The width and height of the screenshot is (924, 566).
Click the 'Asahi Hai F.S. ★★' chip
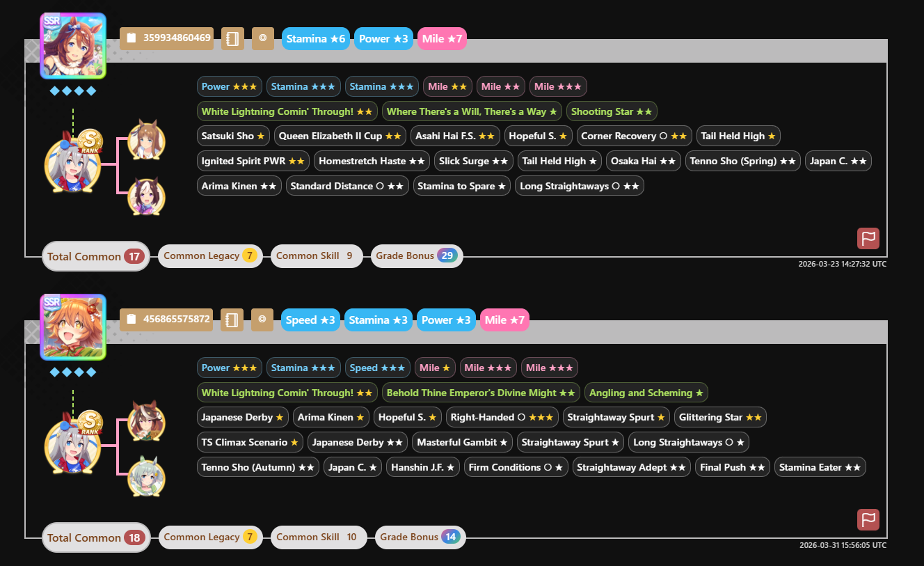pyautogui.click(x=455, y=136)
